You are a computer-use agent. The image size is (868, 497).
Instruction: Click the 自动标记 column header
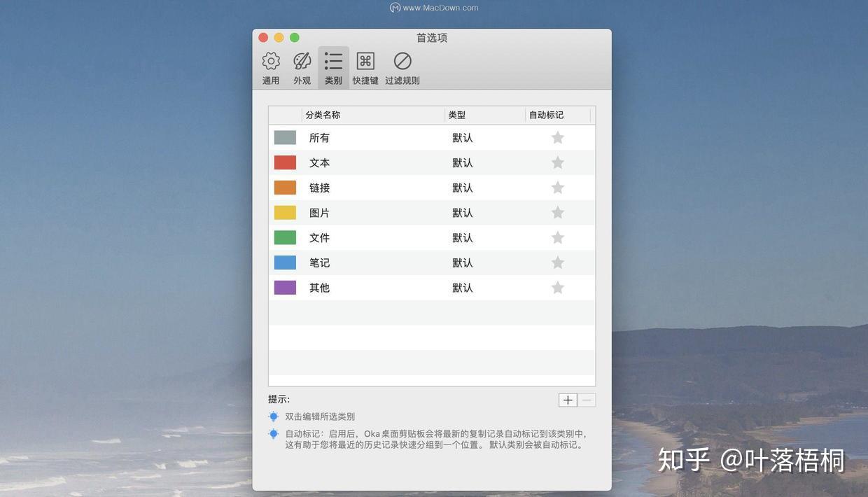pos(546,115)
